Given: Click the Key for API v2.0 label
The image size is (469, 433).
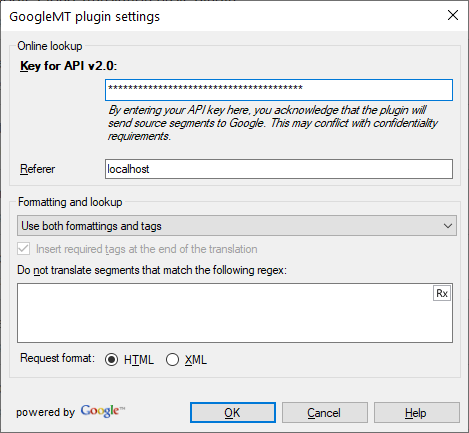Looking at the screenshot, I should tap(69, 66).
